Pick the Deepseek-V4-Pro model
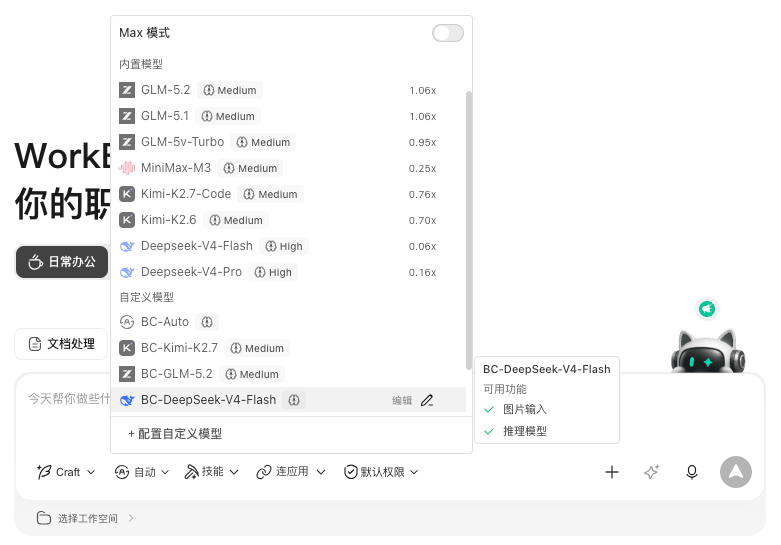Viewport: 781px width, 545px height. pyautogui.click(x=289, y=272)
